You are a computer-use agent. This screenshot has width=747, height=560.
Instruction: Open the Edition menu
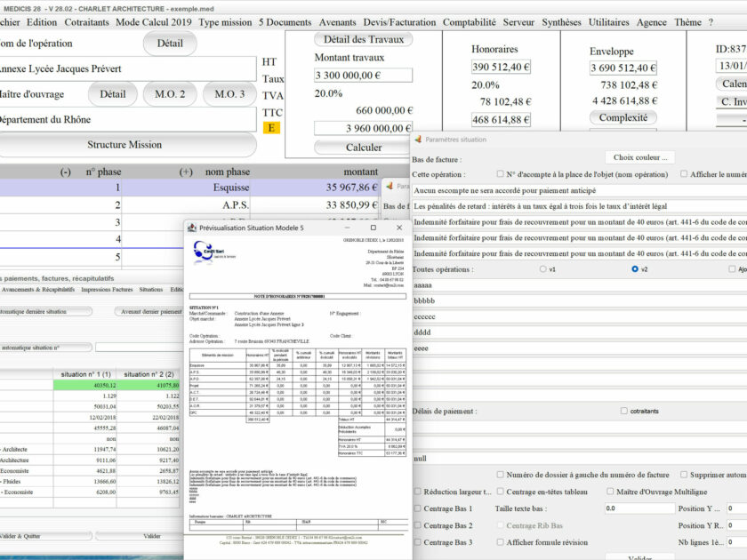tap(42, 22)
